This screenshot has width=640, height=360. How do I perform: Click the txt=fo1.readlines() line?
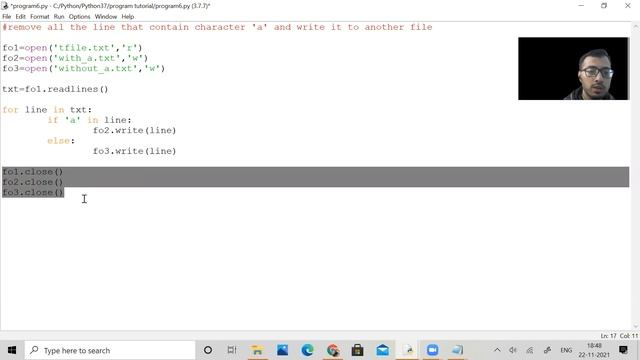pos(55,89)
